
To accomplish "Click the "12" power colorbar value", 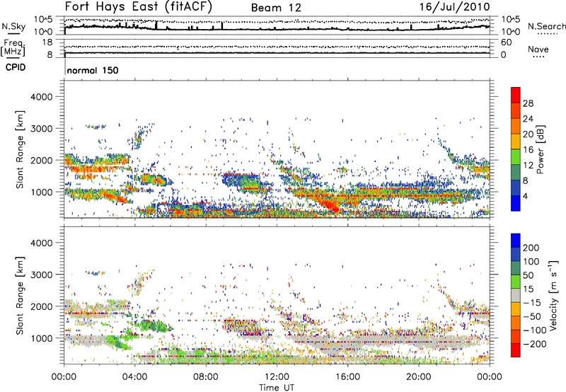I will (x=528, y=166).
